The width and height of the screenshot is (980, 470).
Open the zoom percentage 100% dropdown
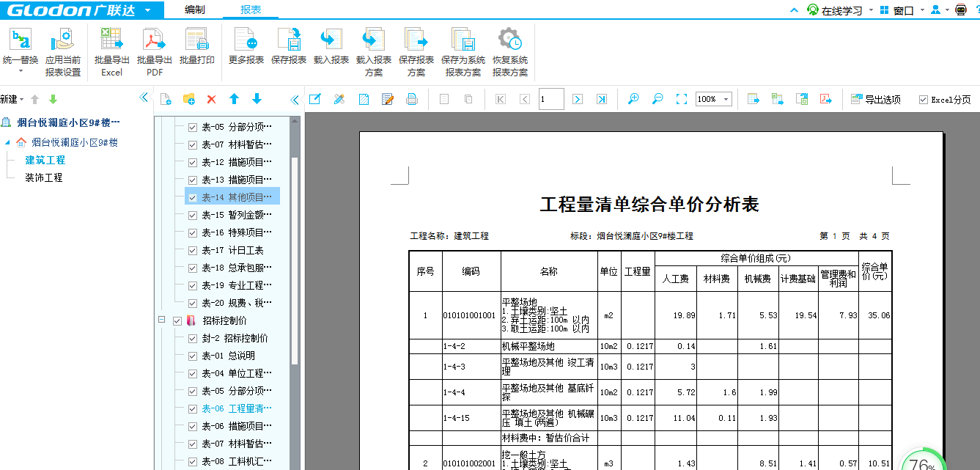coord(726,99)
